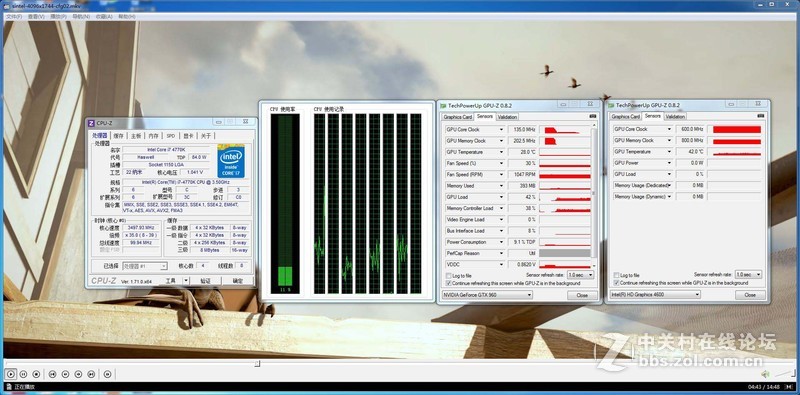Switch to the 关于 tab in CPU-Z
800x395 pixels.
coord(205,136)
